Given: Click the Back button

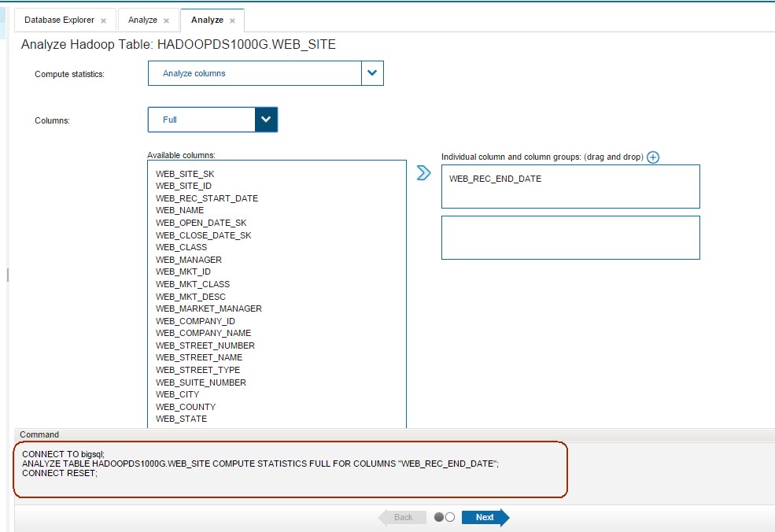Looking at the screenshot, I should click(402, 517).
